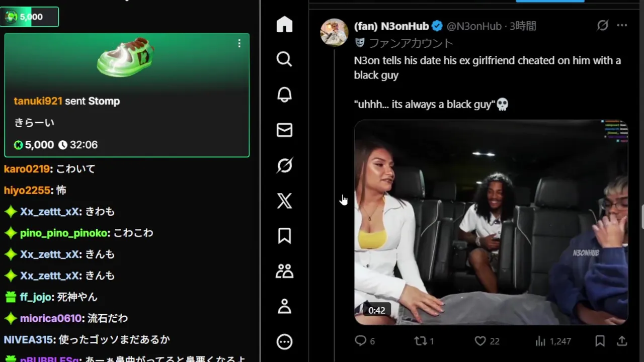The height and width of the screenshot is (362, 644).
Task: Open the Profile person icon
Action: [284, 306]
